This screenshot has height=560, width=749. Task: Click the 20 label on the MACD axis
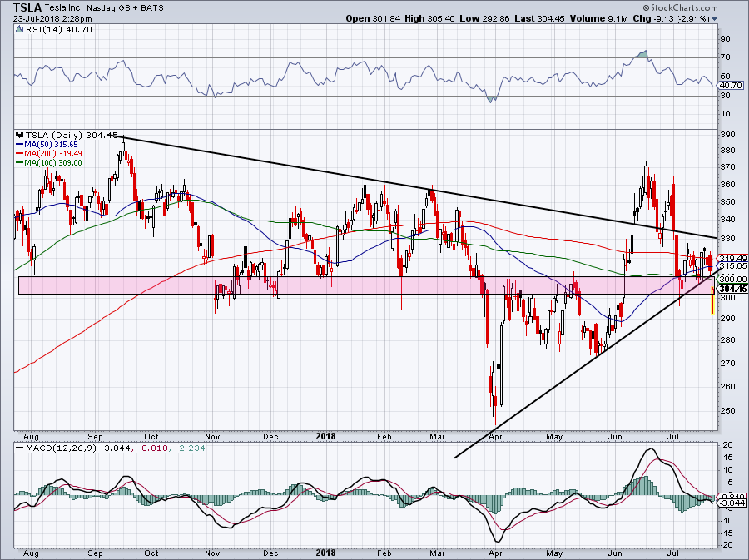[x=727, y=445]
